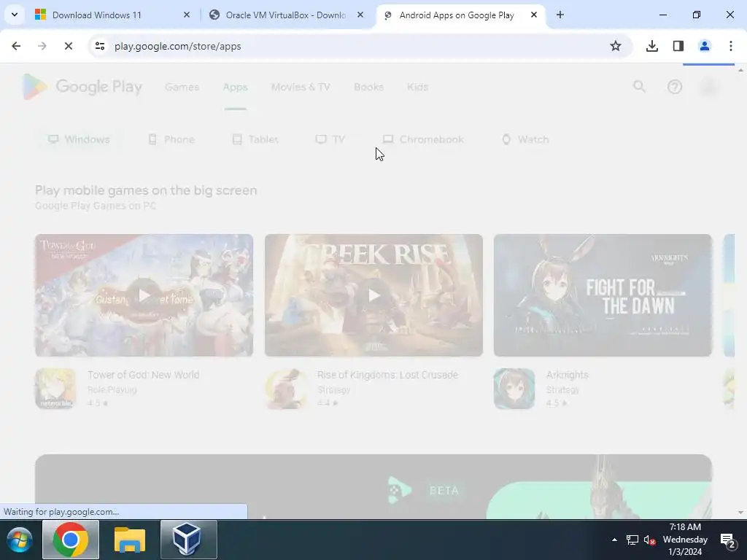747x560 pixels.
Task: Click Chrome in the taskbar
Action: click(x=71, y=540)
